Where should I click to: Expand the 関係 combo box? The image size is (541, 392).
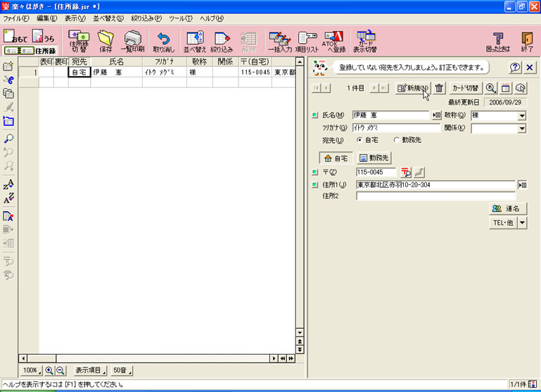pos(521,128)
